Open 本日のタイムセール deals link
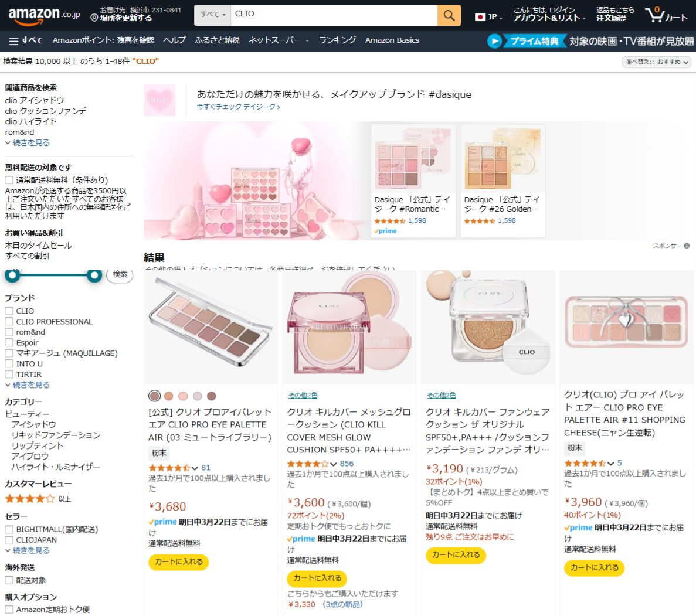696x616 pixels. pos(38,246)
